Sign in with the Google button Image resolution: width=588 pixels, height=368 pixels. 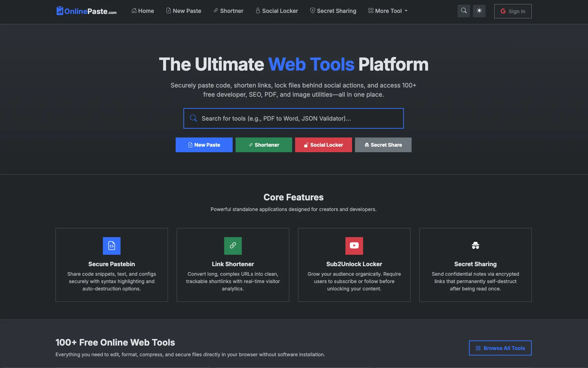pos(513,11)
